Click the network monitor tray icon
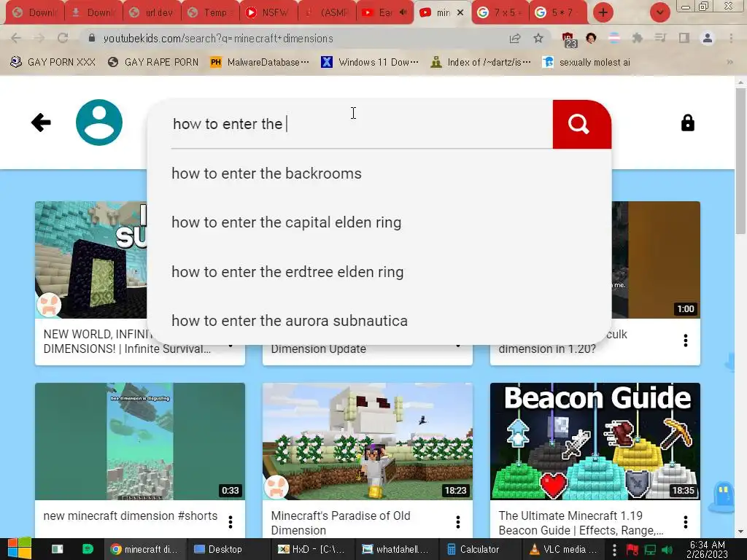The width and height of the screenshot is (747, 560). 650,550
